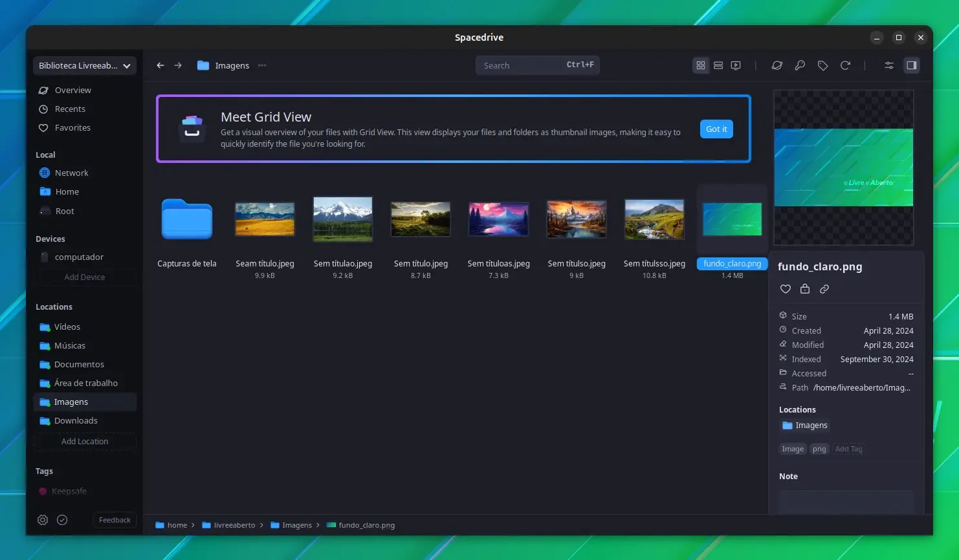This screenshot has height=560, width=959.
Task: Open explorer view options sliders icon
Action: tap(889, 65)
